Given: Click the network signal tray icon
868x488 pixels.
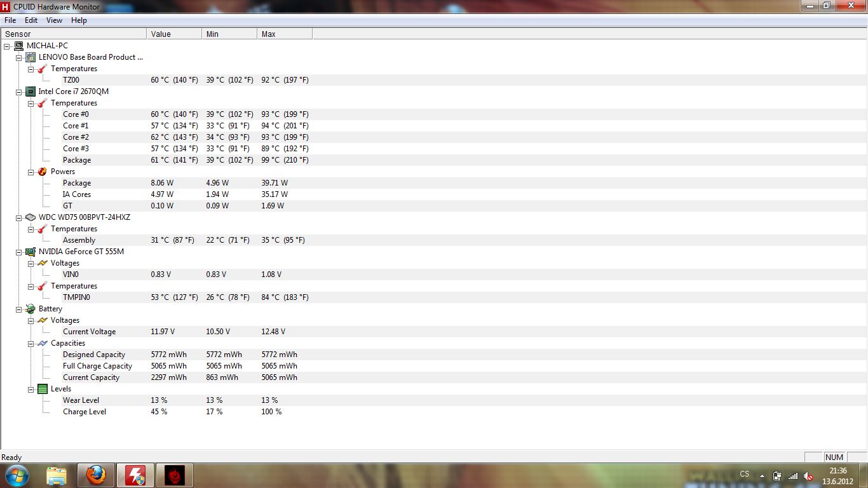Looking at the screenshot, I should coord(792,475).
